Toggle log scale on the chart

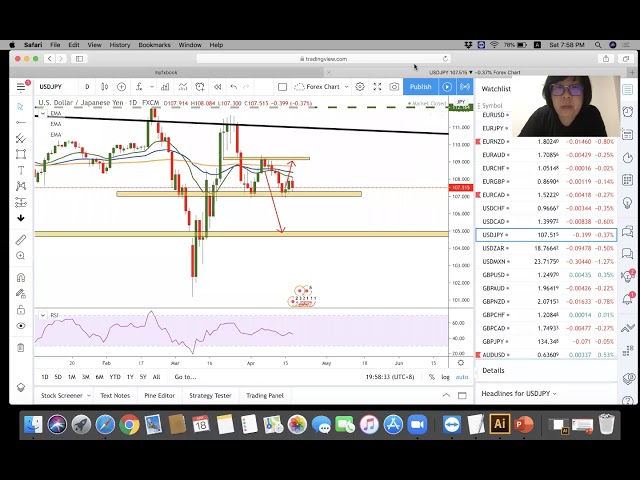click(x=445, y=377)
